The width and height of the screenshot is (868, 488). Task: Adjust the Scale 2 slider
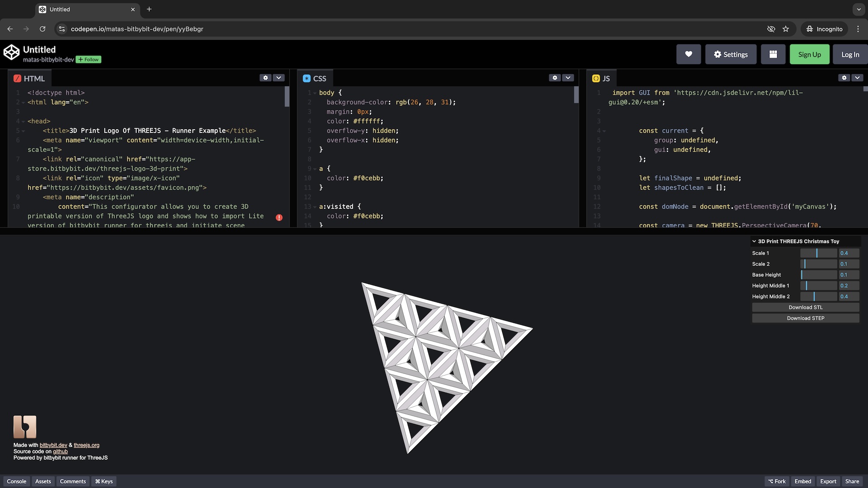coord(818,264)
